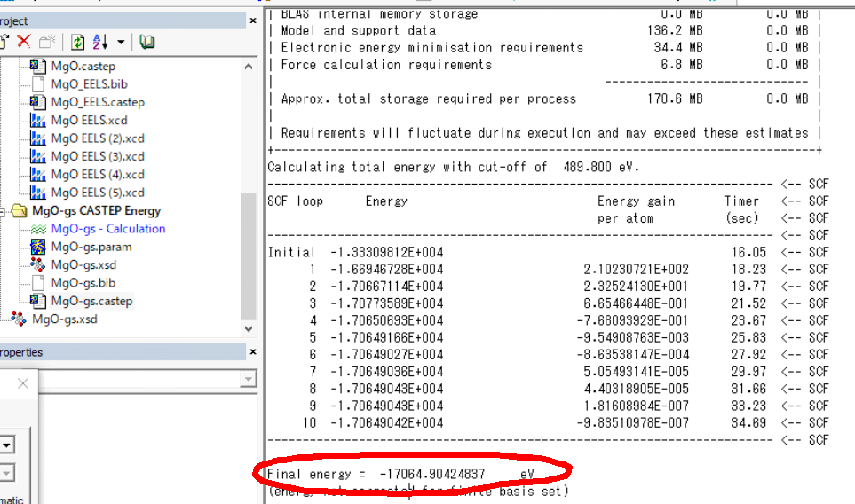Click the Final energy value -17064.90424837
855x504 pixels.
pos(431,475)
